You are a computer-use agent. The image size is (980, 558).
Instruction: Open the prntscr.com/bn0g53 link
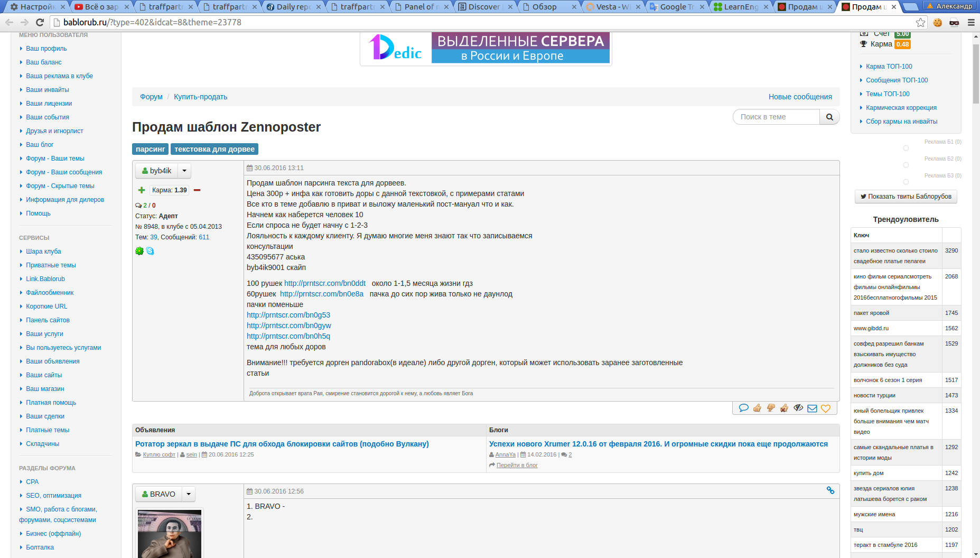coord(288,315)
